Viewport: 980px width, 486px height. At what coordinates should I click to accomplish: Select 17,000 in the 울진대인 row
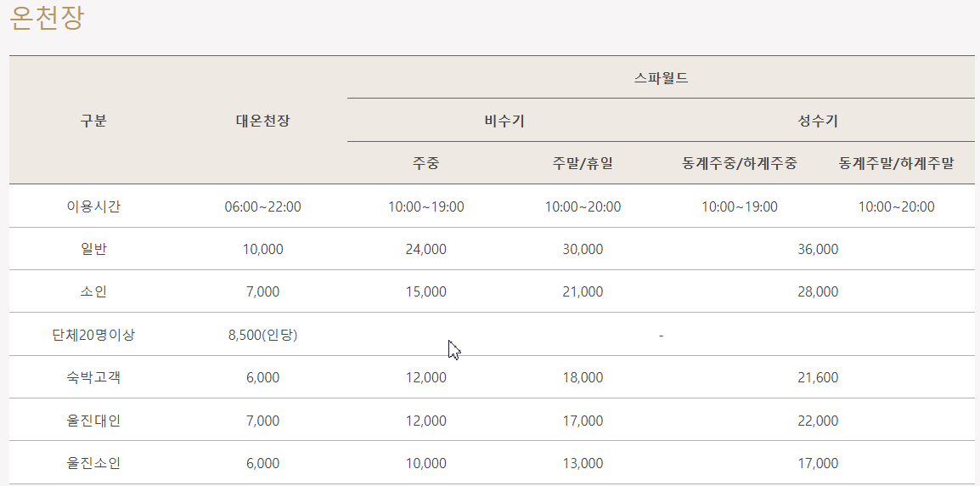[x=583, y=421]
